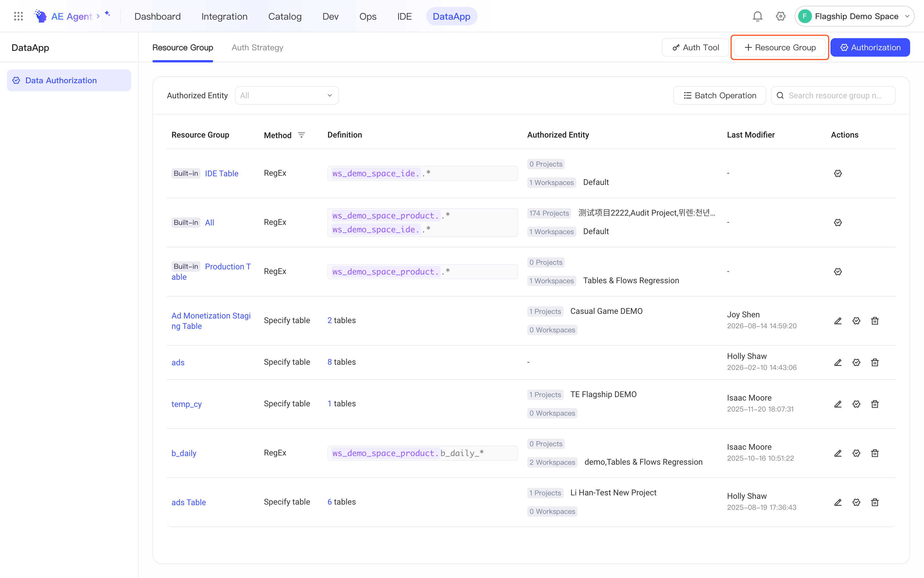Open the Ops menu item
The width and height of the screenshot is (924, 578).
[x=368, y=16]
